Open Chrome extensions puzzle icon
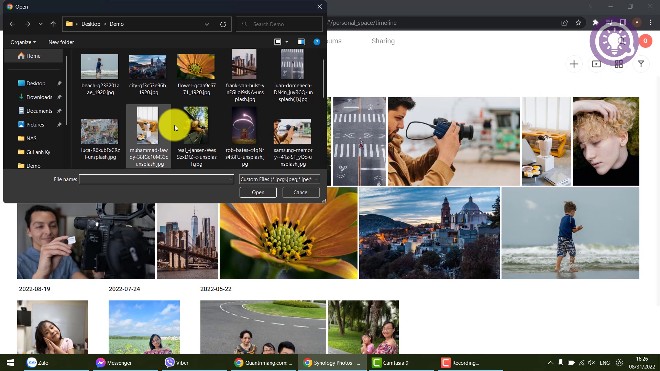660x371 pixels. click(x=595, y=23)
